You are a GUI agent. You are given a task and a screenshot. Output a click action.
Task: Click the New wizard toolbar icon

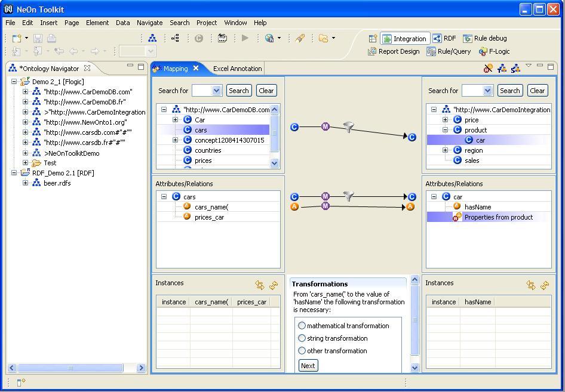pyautogui.click(x=17, y=38)
